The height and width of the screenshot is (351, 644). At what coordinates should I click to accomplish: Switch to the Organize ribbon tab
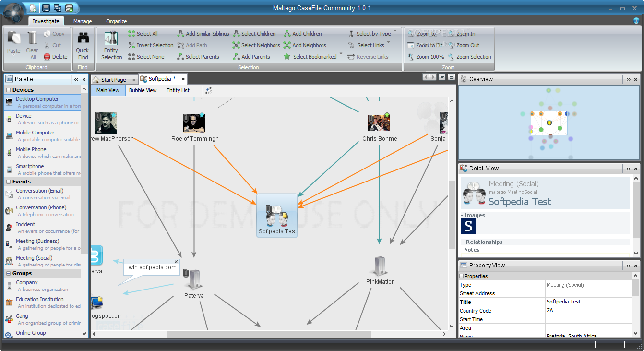117,21
